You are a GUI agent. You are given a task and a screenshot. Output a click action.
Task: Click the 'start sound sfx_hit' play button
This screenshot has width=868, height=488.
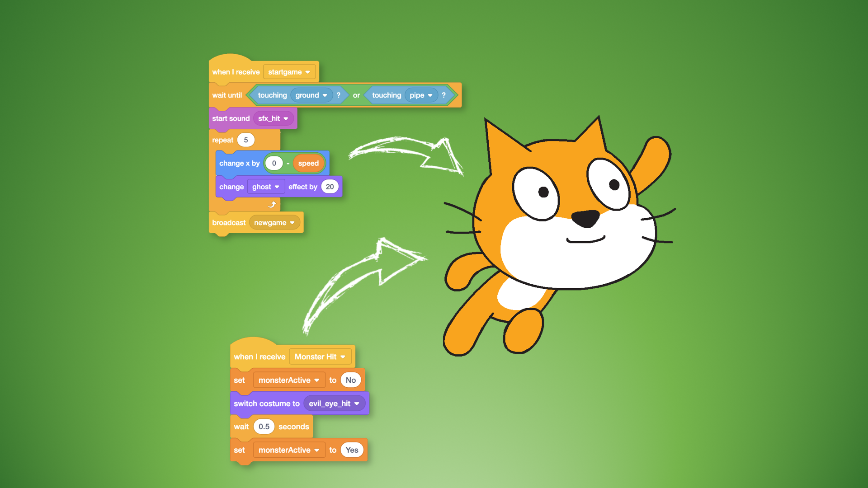coord(251,118)
